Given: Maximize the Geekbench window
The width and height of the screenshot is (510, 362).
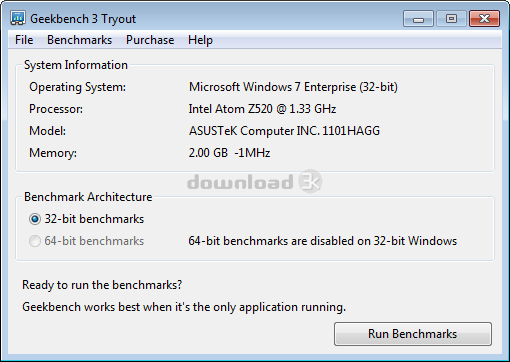Looking at the screenshot, I should pos(451,19).
